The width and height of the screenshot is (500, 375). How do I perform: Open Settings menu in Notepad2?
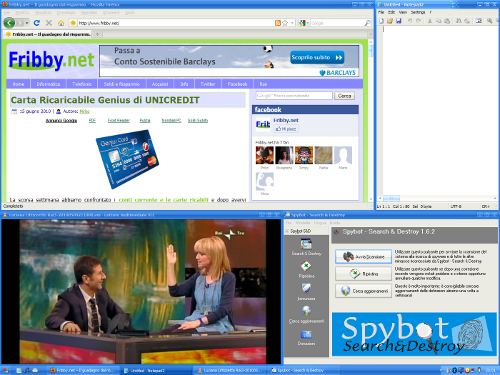(418, 12)
